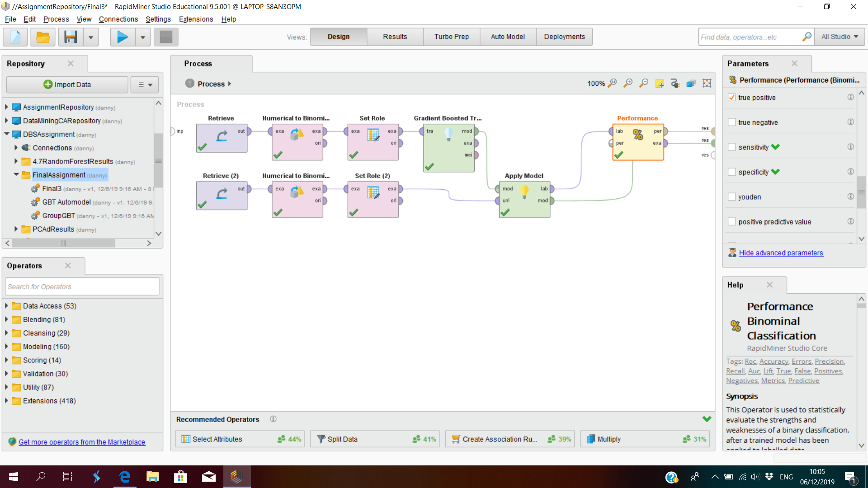Add the recommended Select Attributes operator
Screen dimensions: 868x488
[x=240, y=439]
